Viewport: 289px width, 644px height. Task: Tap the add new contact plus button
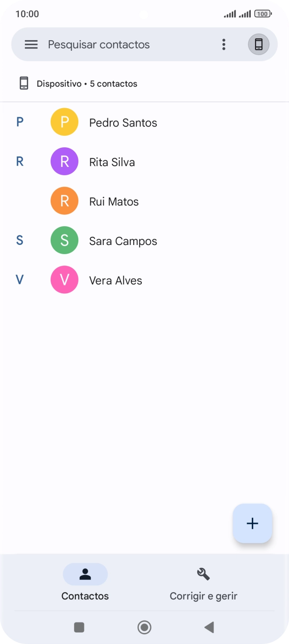(252, 523)
